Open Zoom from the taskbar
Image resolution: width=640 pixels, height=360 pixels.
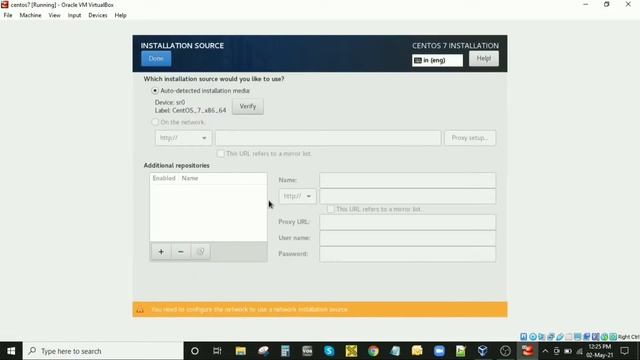[x=439, y=351]
